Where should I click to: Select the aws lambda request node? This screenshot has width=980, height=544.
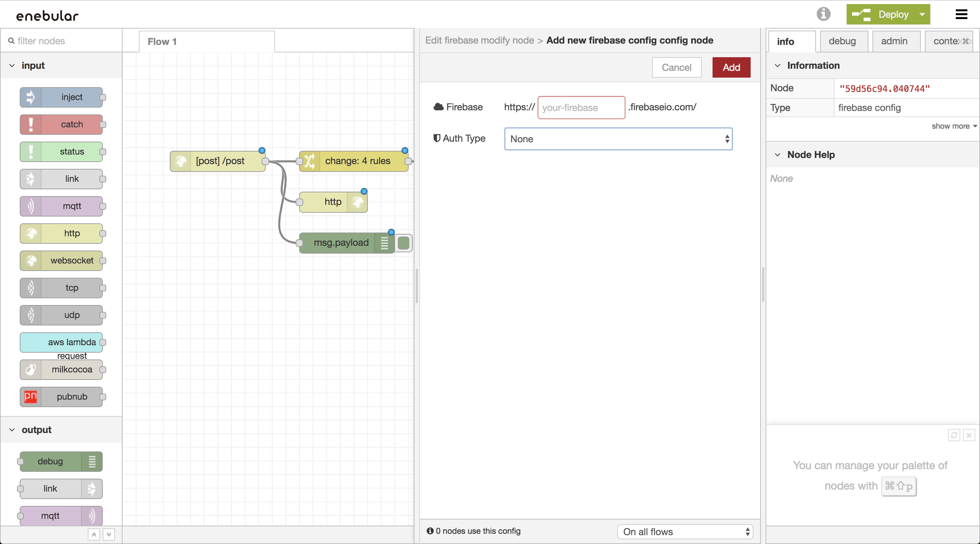tap(61, 342)
